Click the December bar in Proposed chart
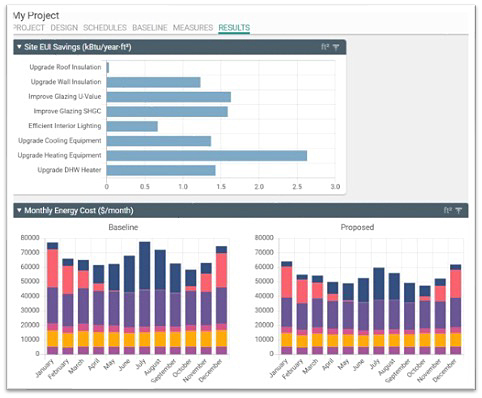Screen dimensions: 482x398 click(455, 309)
